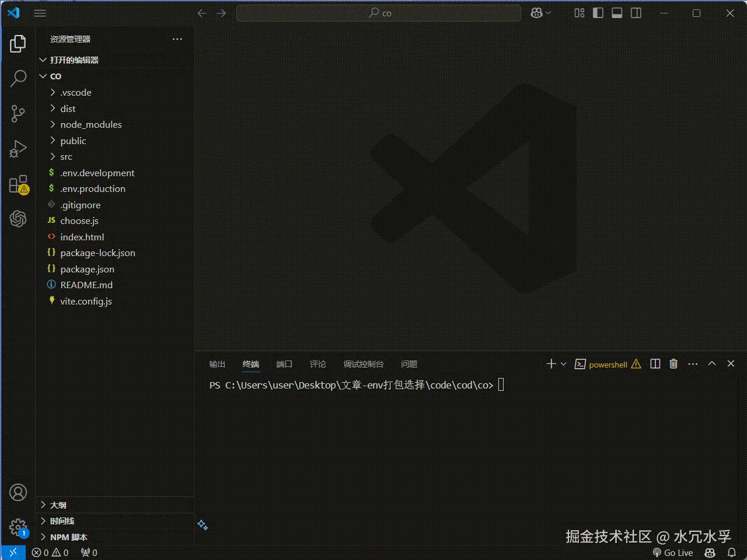Open the ChatGPT sidebar icon

point(18,219)
